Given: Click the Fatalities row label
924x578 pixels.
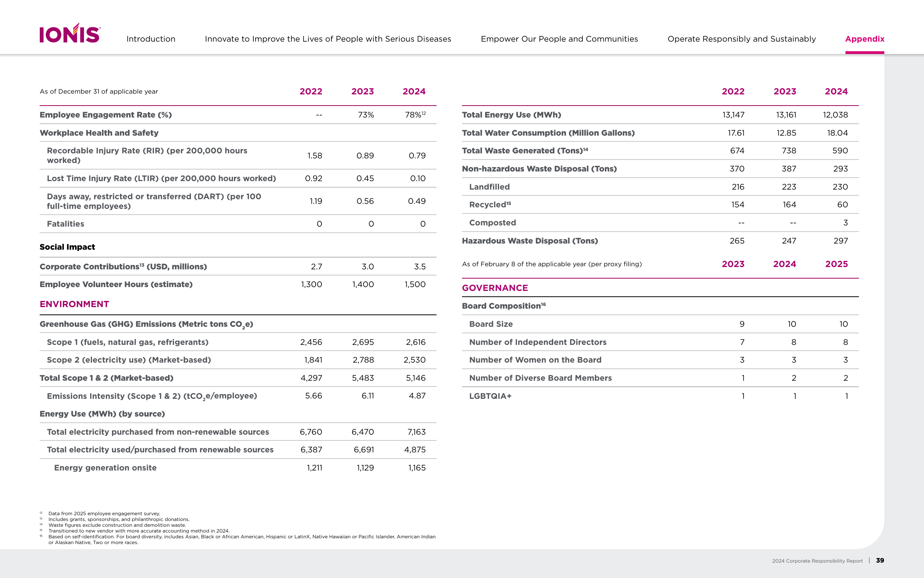Looking at the screenshot, I should point(65,224).
